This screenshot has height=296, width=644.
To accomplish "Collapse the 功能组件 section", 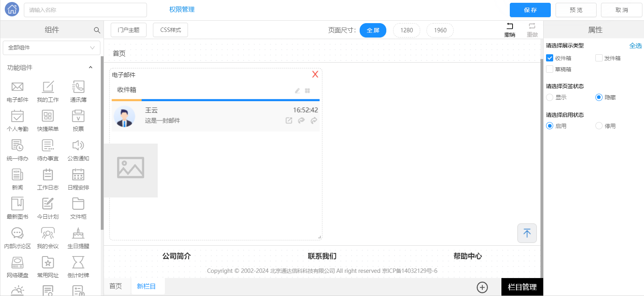I will pos(90,67).
